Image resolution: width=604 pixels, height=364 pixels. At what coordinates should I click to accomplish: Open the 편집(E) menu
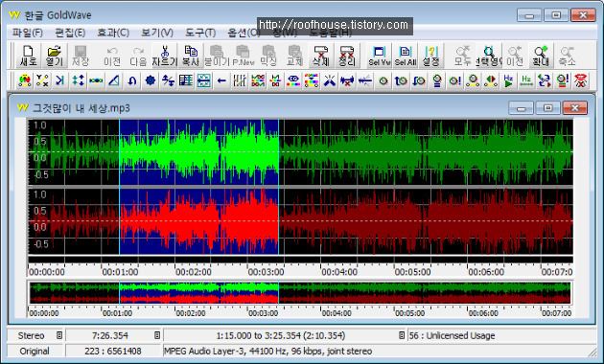tap(70, 33)
